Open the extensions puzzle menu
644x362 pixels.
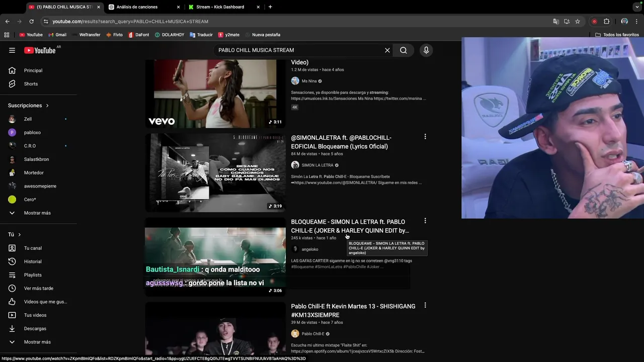606,22
